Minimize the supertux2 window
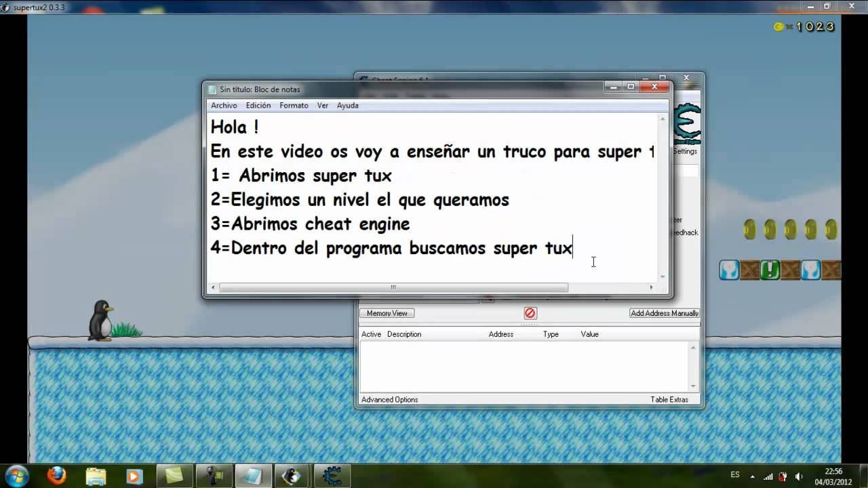Viewport: 868px width, 488px height. pyautogui.click(x=810, y=6)
